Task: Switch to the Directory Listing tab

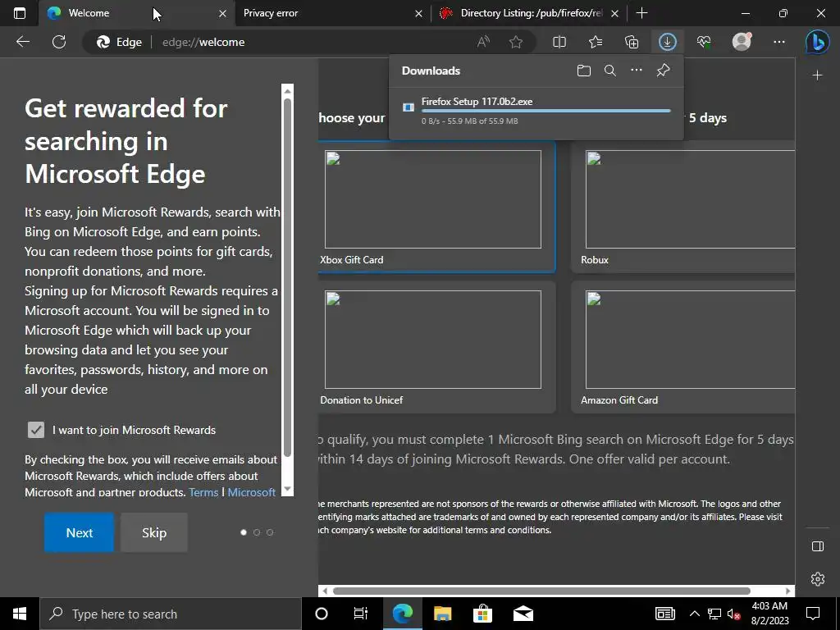Action: click(529, 13)
